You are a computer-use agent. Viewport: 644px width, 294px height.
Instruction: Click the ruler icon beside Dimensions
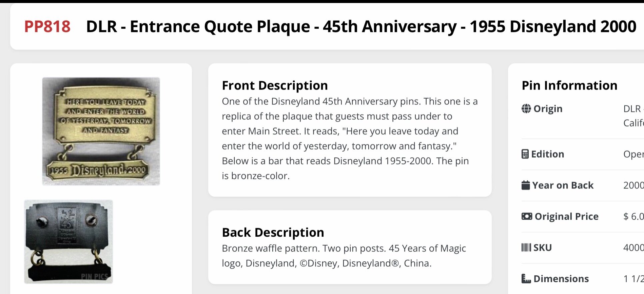coord(526,279)
